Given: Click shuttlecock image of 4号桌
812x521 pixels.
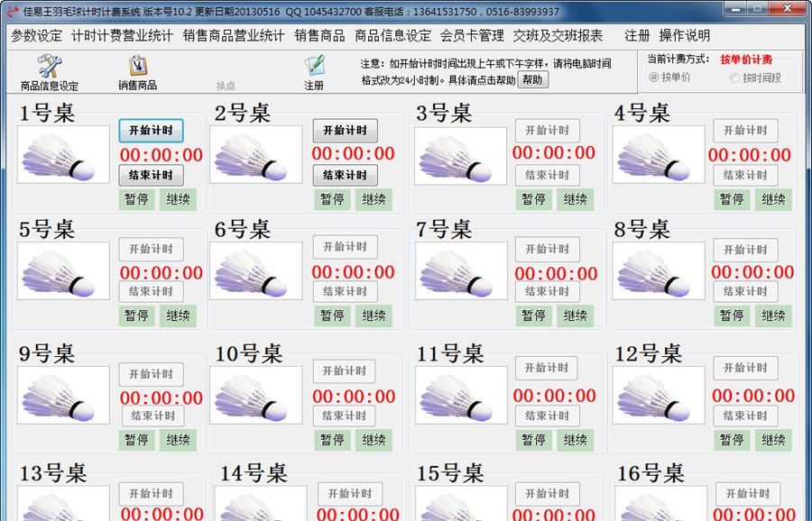Looking at the screenshot, I should click(x=659, y=154).
